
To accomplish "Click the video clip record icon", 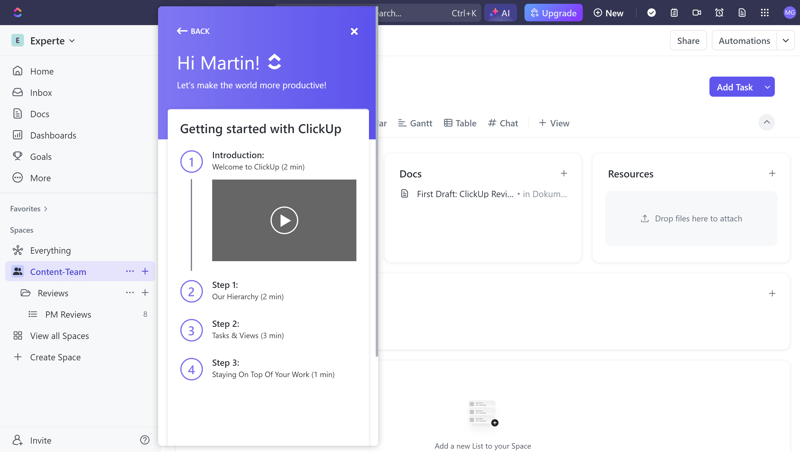I will (x=696, y=13).
